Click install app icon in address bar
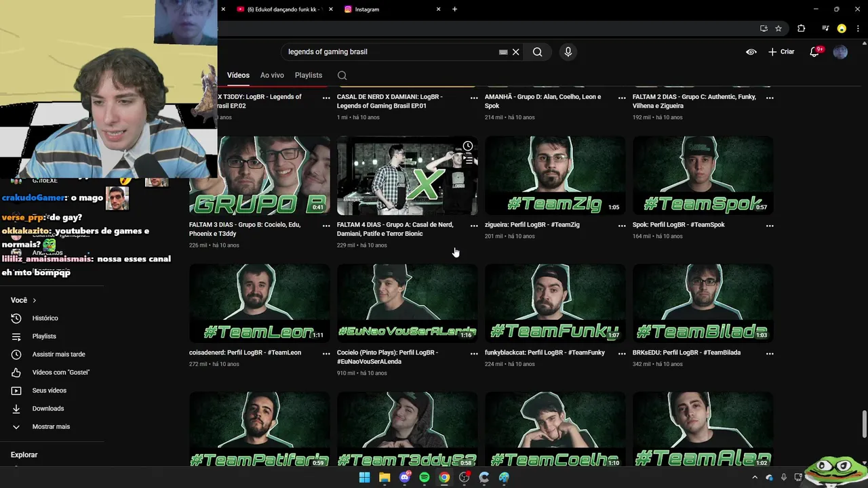This screenshot has height=488, width=868. [x=764, y=28]
